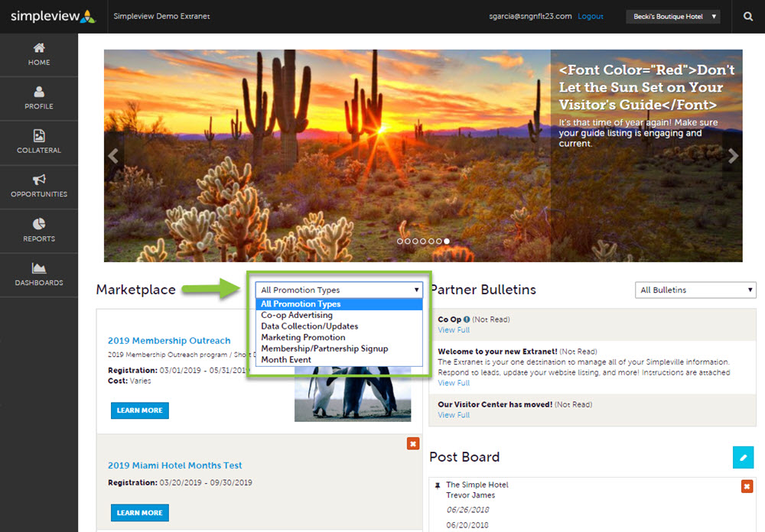The width and height of the screenshot is (765, 532).
Task: Click the Welcome to your new Extranet! title
Action: [x=497, y=352]
